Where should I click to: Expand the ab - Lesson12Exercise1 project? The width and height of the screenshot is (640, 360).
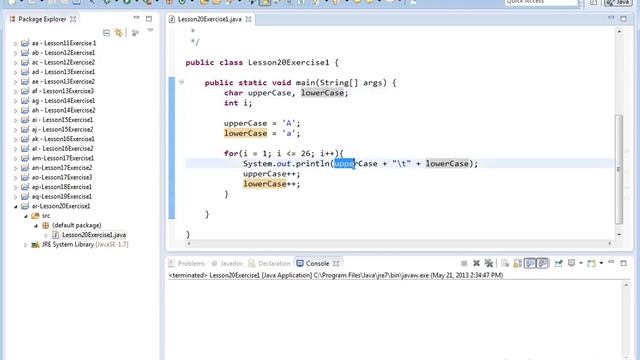[x=16, y=53]
